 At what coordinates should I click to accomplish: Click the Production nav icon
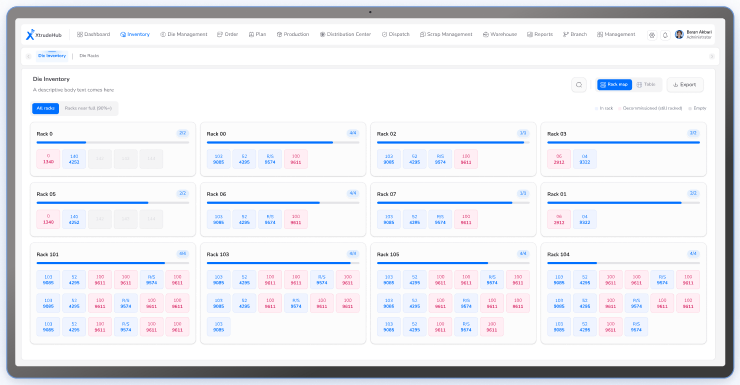279,34
